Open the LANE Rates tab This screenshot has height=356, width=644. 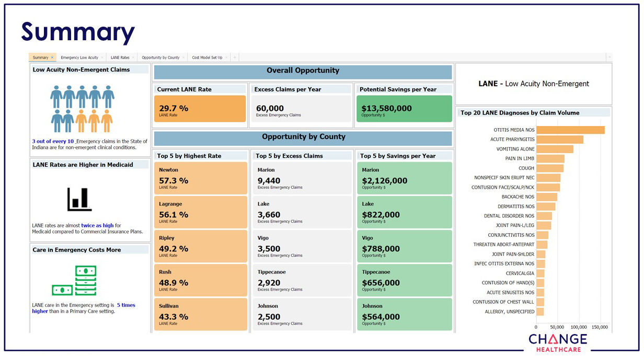click(120, 58)
